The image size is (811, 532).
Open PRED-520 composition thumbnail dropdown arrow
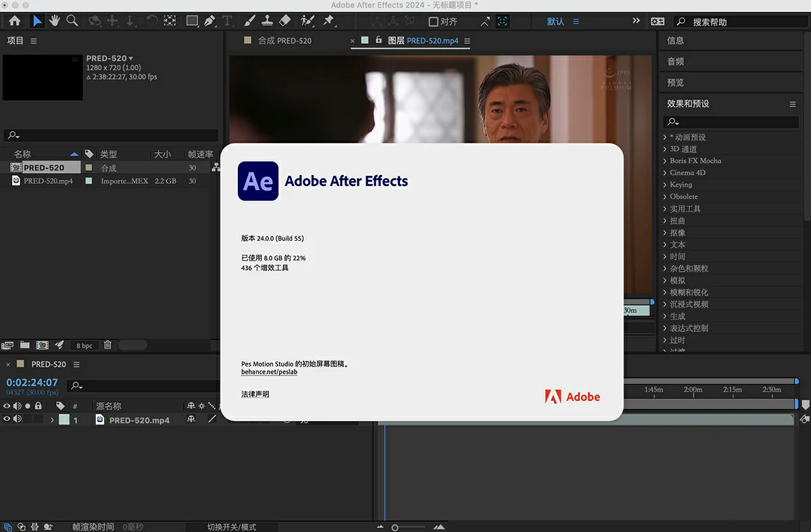point(131,58)
